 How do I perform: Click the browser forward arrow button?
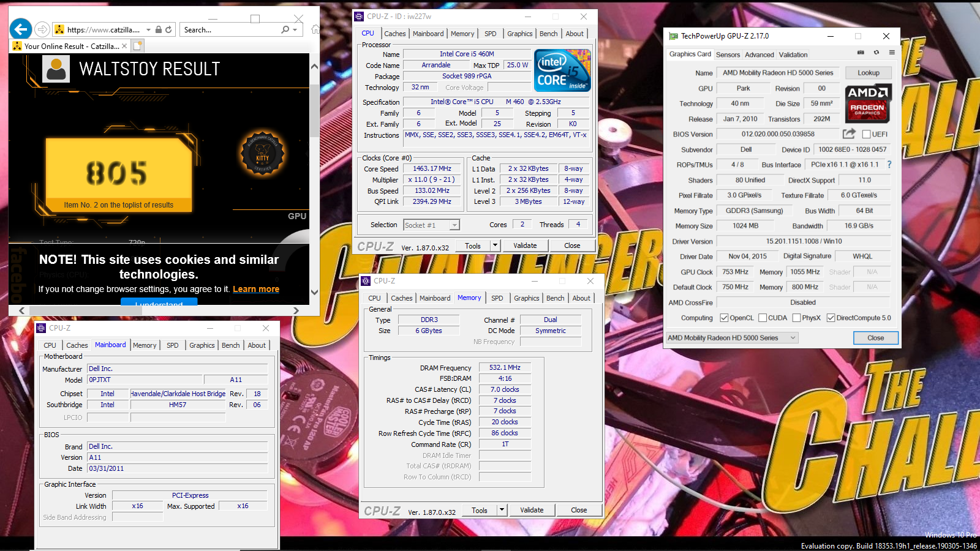[42, 29]
